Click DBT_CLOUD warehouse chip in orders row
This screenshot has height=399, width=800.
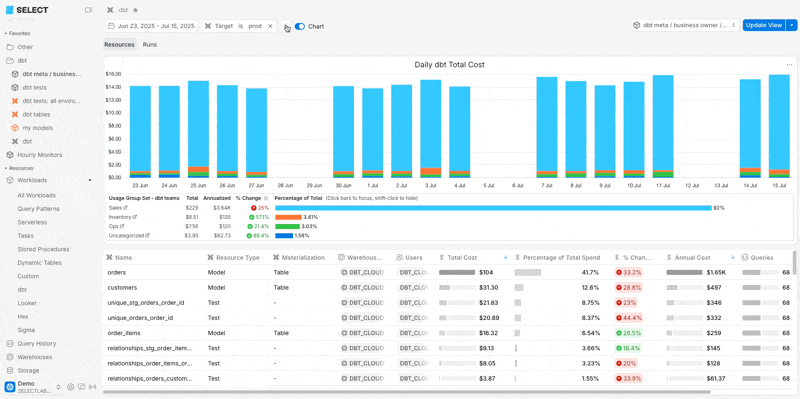(362, 272)
